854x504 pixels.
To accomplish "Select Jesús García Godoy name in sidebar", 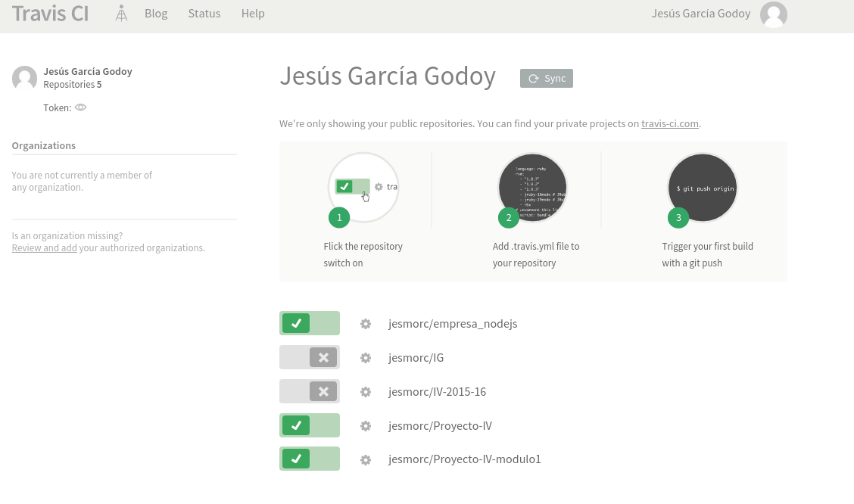I will (x=88, y=71).
